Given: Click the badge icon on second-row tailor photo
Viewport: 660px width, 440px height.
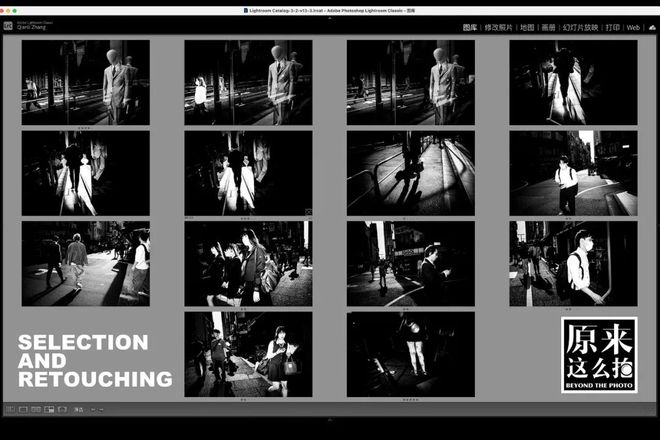Looking at the screenshot, I should (x=309, y=211).
